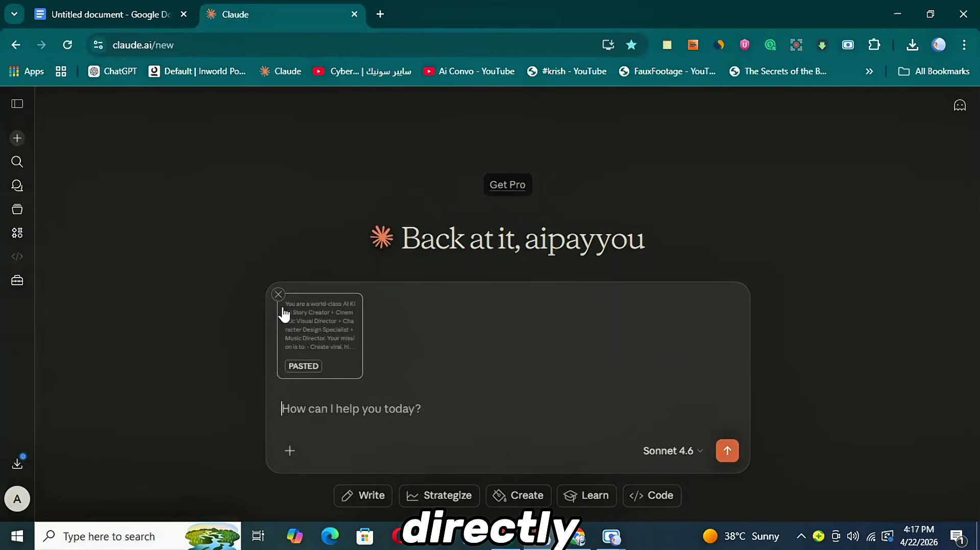
Task: Open the screen capture record extension
Action: pos(796,45)
